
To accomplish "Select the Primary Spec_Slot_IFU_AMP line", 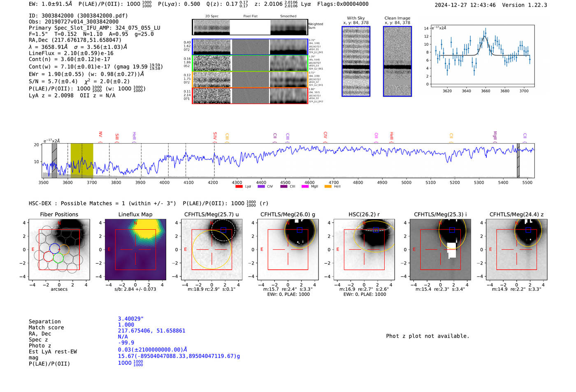I will tap(95, 28).
